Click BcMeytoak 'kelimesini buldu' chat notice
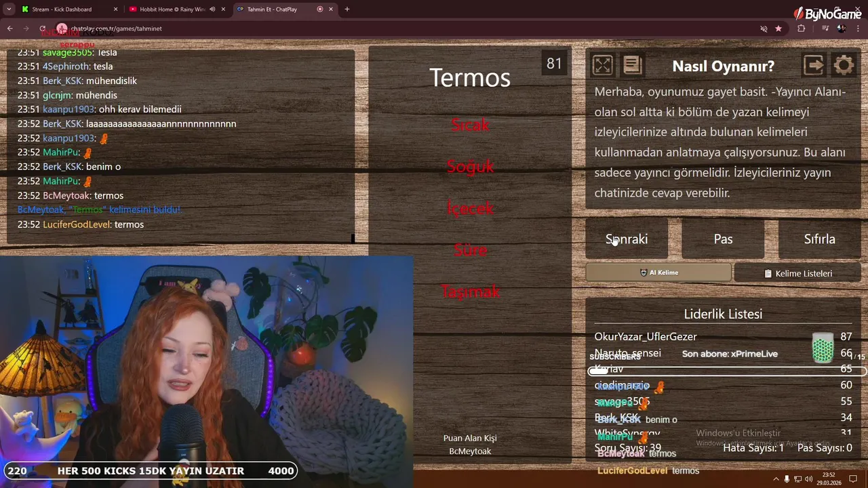This screenshot has height=488, width=868. point(99,209)
